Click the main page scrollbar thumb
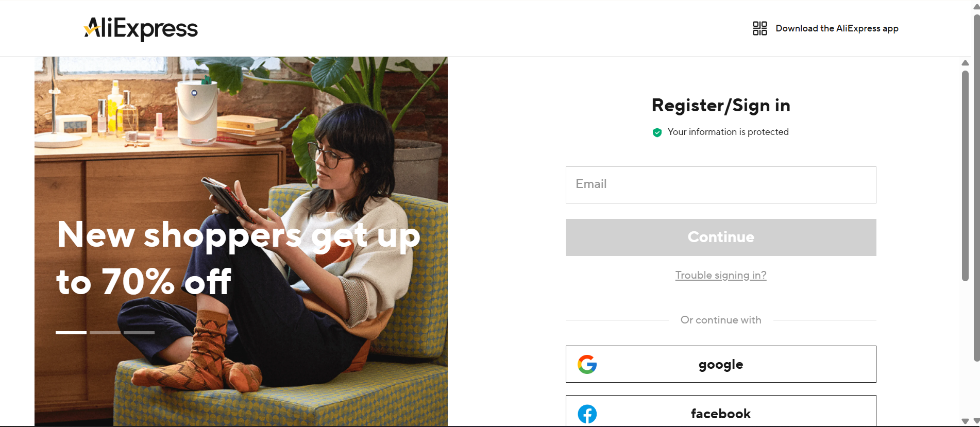 [x=976, y=185]
